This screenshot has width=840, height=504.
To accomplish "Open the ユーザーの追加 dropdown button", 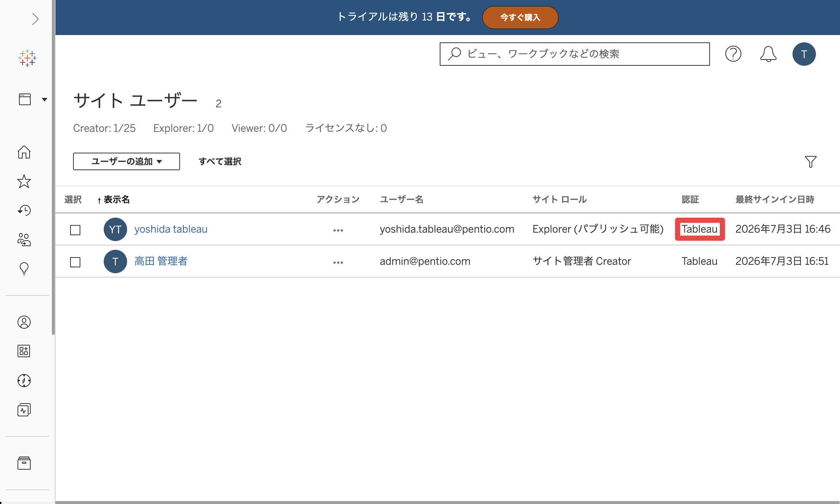I will pyautogui.click(x=126, y=161).
